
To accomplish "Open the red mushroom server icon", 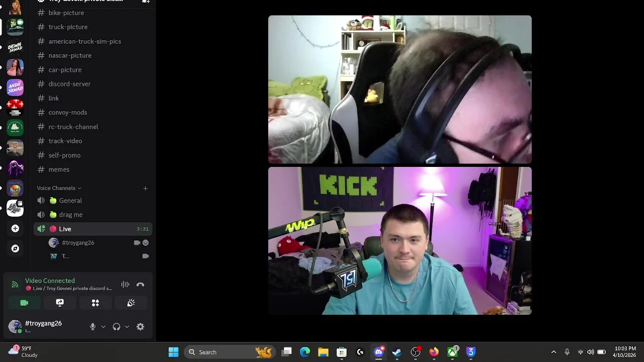I will coord(15,108).
